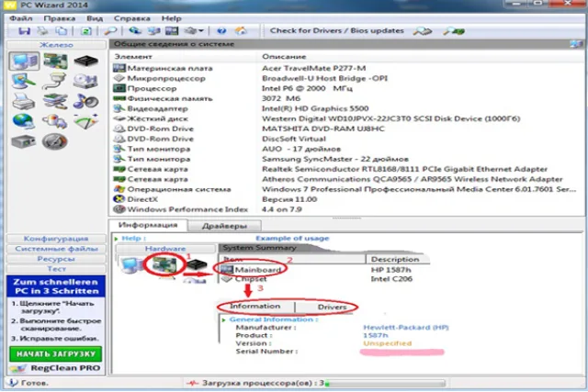Click the Home house toolbar icon
588x392 pixels.
coord(241,30)
